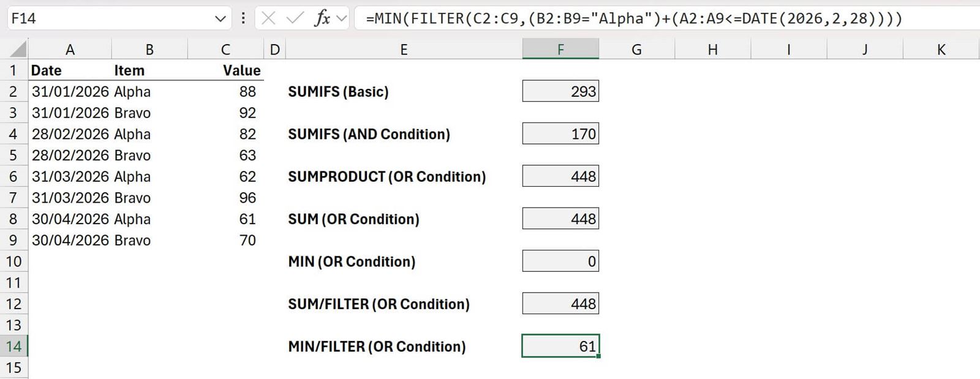This screenshot has width=980, height=379.
Task: Click the vertical ellipsis separator near Name Box
Action: 243,17
